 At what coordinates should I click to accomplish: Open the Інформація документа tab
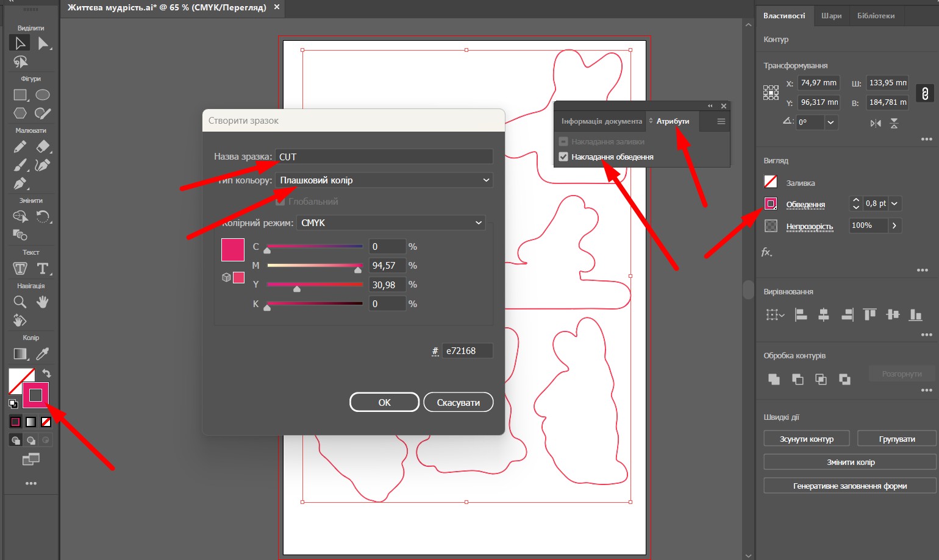tap(601, 121)
